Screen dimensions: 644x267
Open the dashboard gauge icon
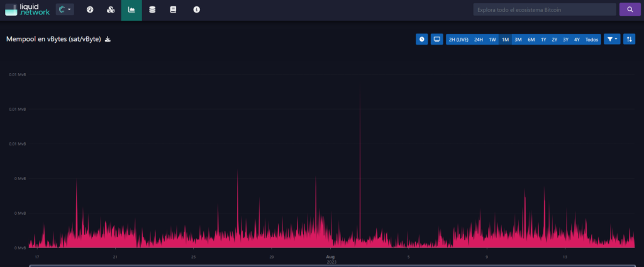pos(90,9)
